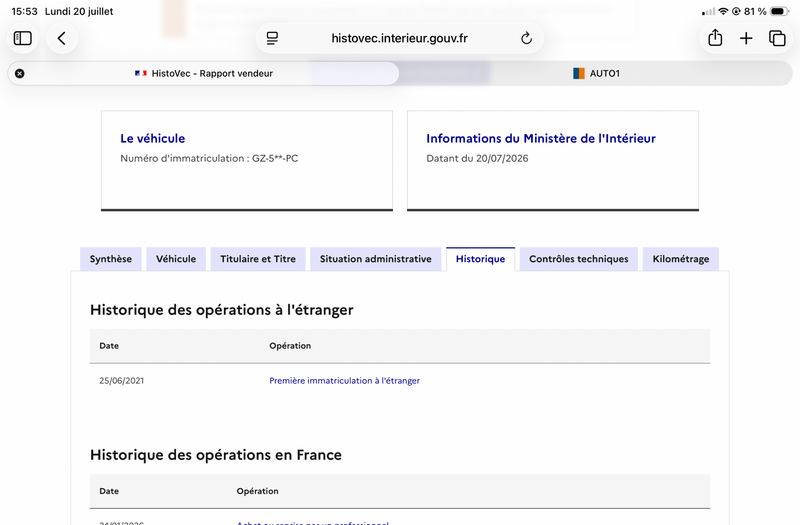Add a new tab with plus icon
The width and height of the screenshot is (800, 525).
[746, 38]
